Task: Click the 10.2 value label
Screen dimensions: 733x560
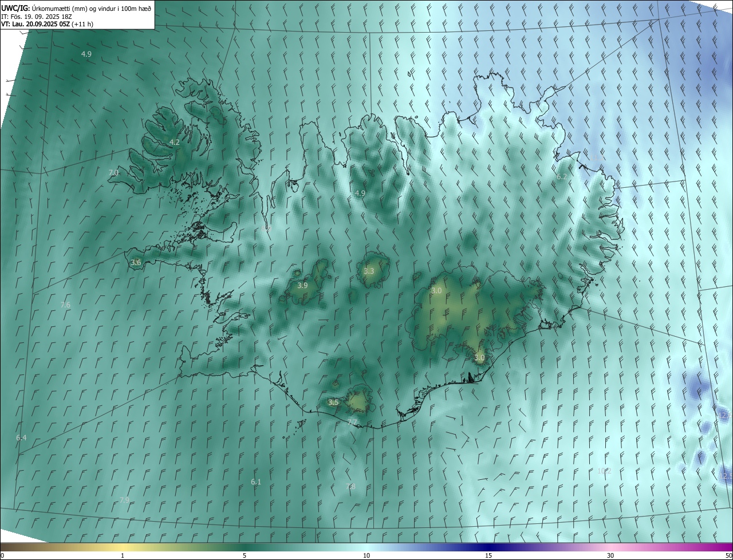Action: pyautogui.click(x=604, y=471)
